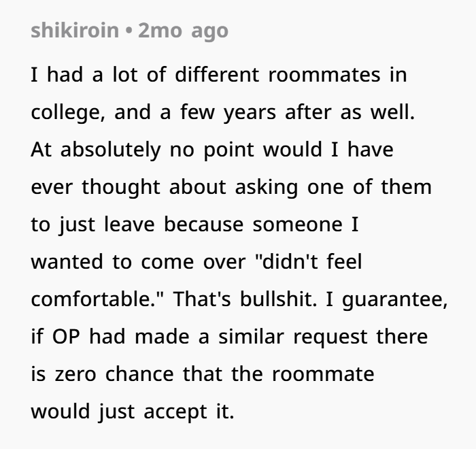476x449 pixels.
Task: Click the word "college," in the comment
Action: tap(68, 113)
